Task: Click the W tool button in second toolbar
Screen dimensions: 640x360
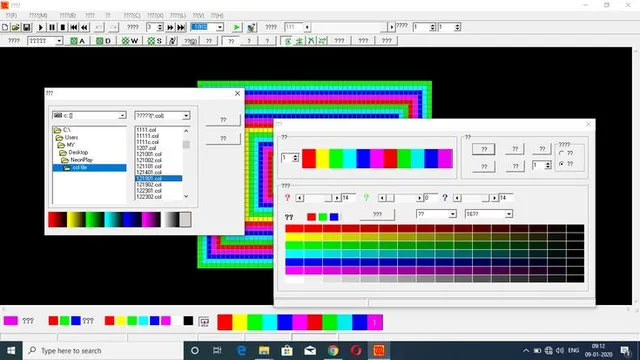Action: 130,41
